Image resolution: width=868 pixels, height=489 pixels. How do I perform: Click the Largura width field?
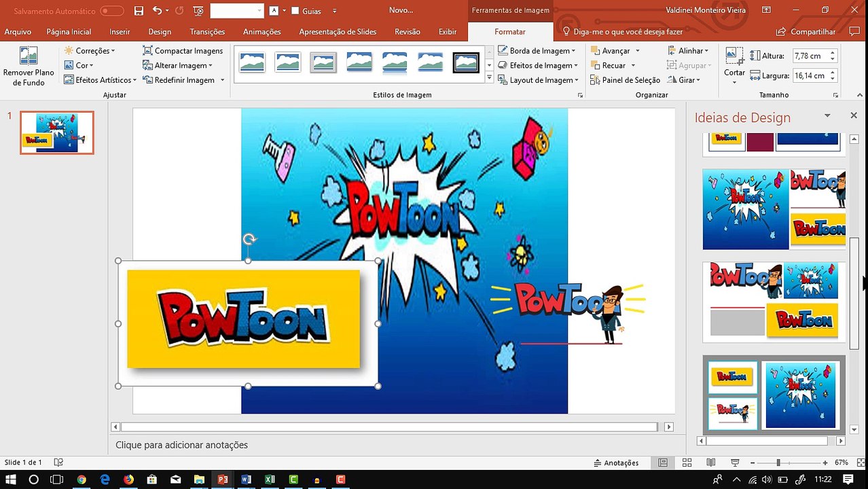click(x=810, y=75)
